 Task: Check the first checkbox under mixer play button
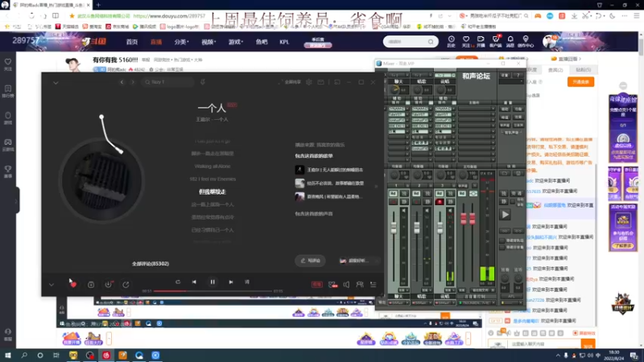[x=502, y=241]
